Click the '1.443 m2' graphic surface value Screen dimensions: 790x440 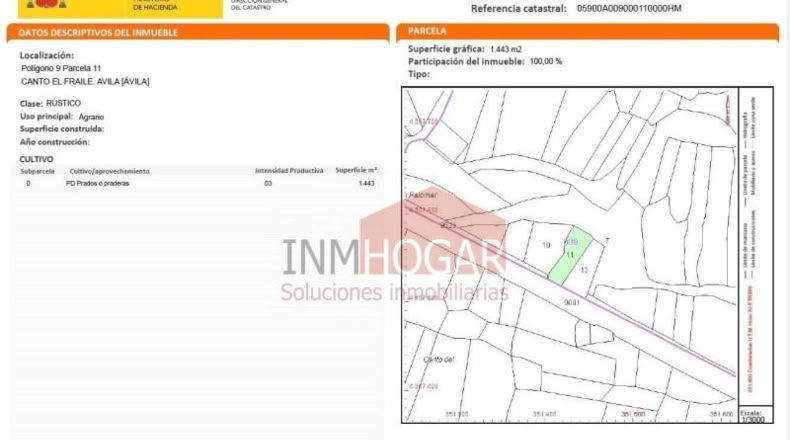point(506,49)
